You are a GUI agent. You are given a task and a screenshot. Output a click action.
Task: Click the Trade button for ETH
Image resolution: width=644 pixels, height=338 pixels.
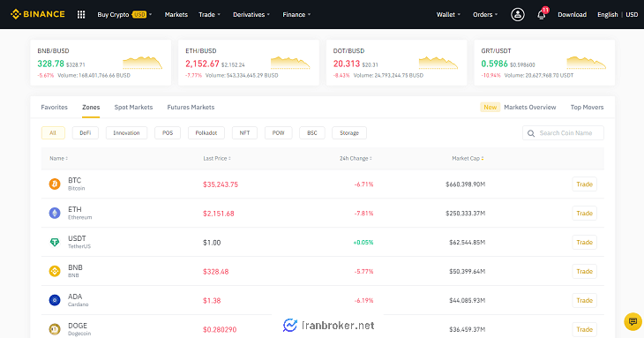click(584, 214)
